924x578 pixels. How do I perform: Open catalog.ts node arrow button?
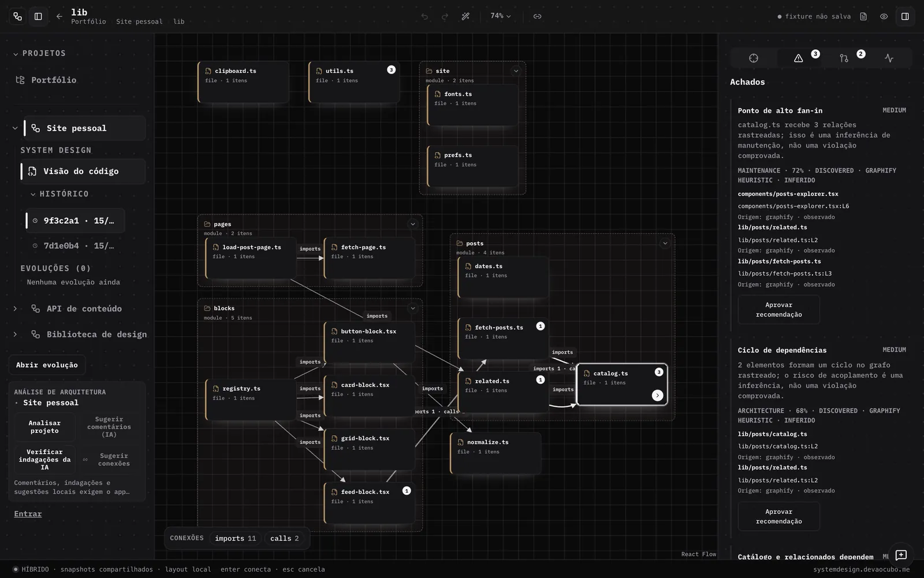[657, 395]
